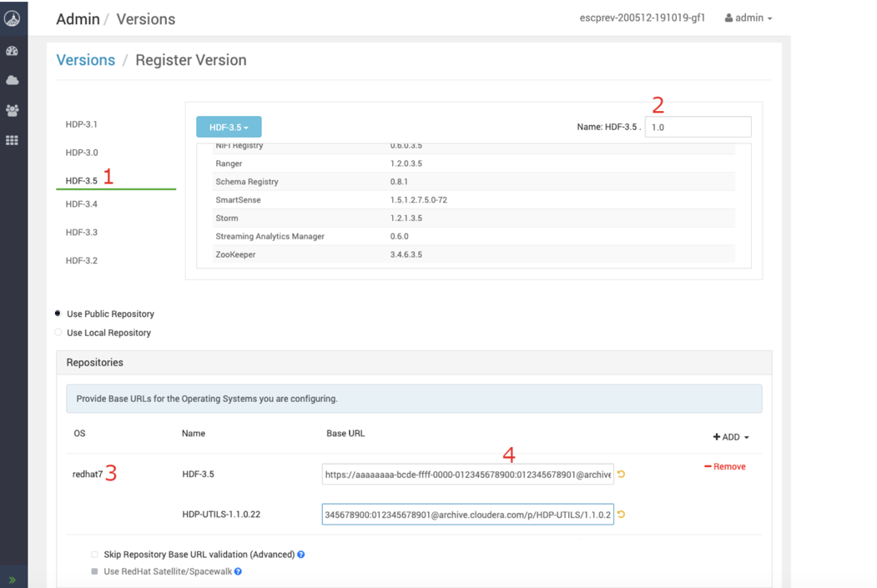Image resolution: width=877 pixels, height=588 pixels.
Task: Select HDP-3.1 in the version list
Action: click(x=82, y=124)
